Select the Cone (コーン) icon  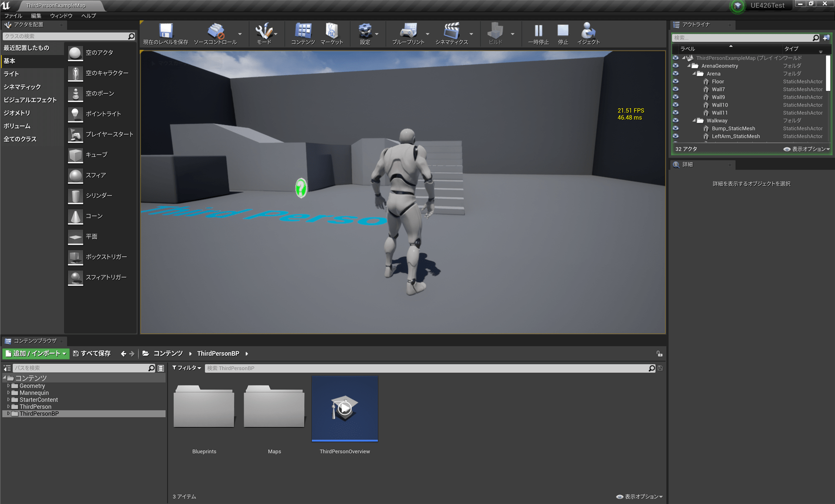(75, 216)
